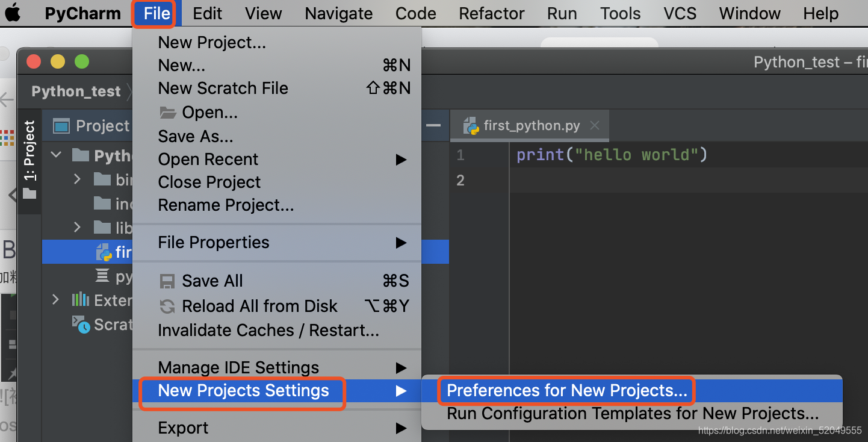Screen dimensions: 868x442
Task: Click the folder icon beside Open...
Action: (167, 112)
